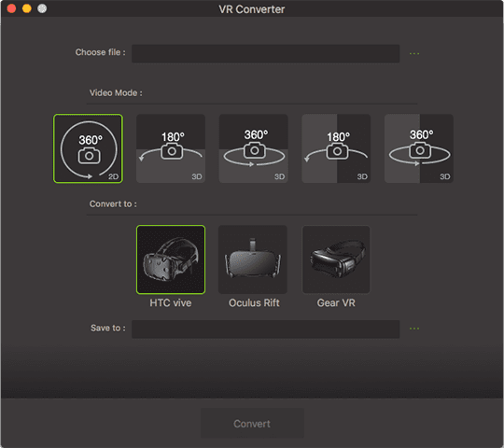Start conversion with the Convert button
This screenshot has width=504, height=448.
coord(252,423)
